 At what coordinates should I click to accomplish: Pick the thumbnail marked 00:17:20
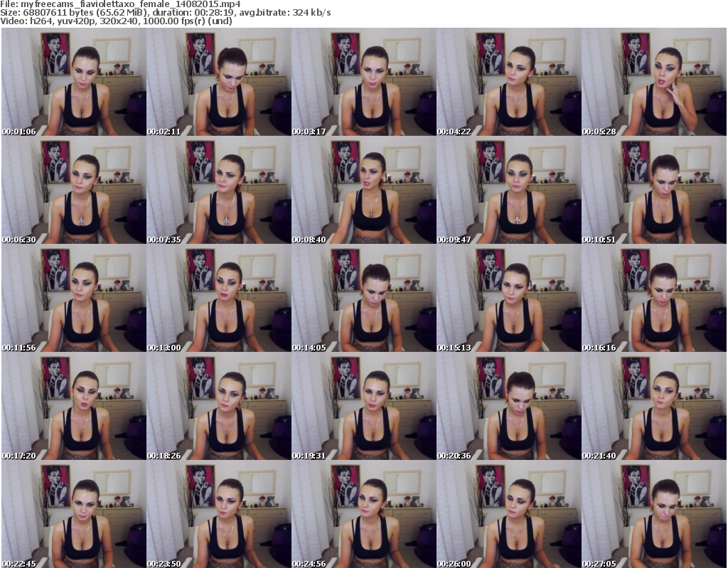point(74,407)
